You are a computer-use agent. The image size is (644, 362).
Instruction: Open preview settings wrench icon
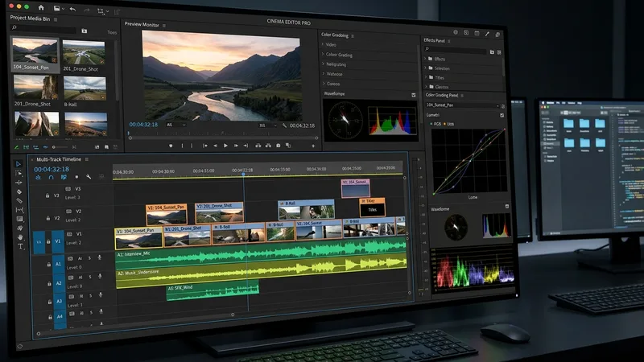click(284, 125)
